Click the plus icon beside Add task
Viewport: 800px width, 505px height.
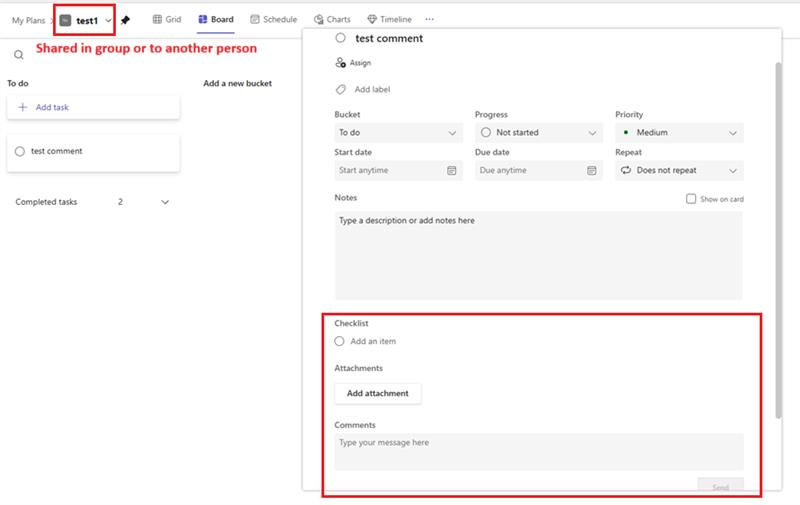coord(22,107)
